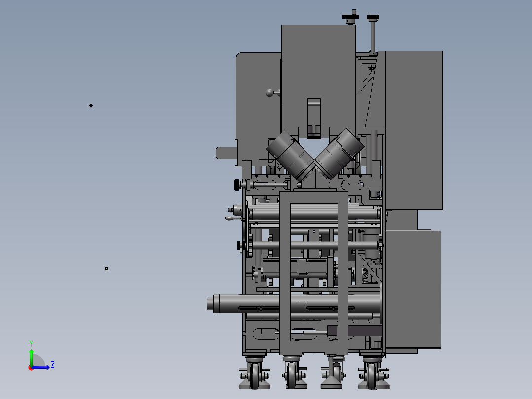Pick the slotted bracket on top-center panel
This screenshot has width=532, height=399.
(314, 118)
